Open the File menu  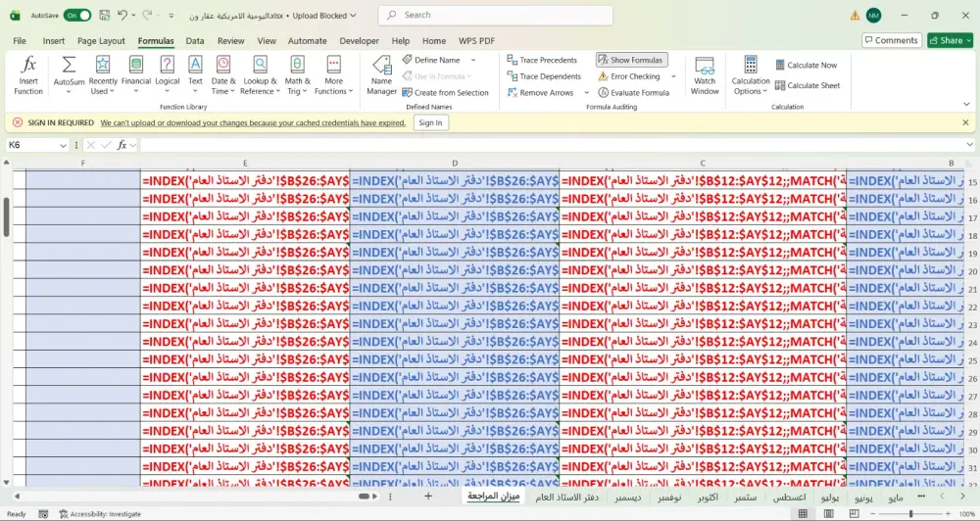click(20, 40)
